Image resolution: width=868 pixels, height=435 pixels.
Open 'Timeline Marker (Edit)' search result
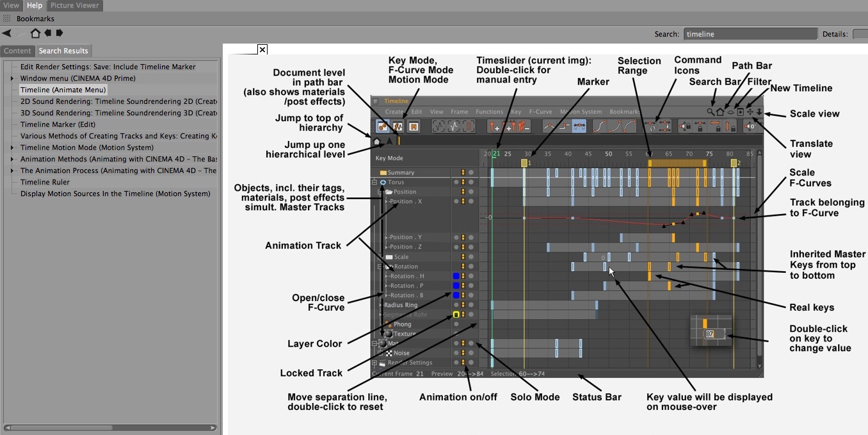click(58, 124)
